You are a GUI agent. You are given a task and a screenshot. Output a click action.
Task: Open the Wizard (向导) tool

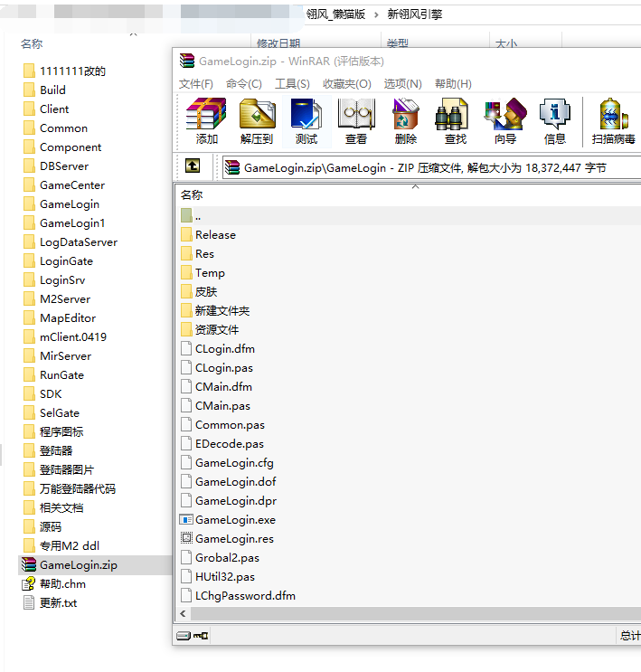(x=505, y=121)
